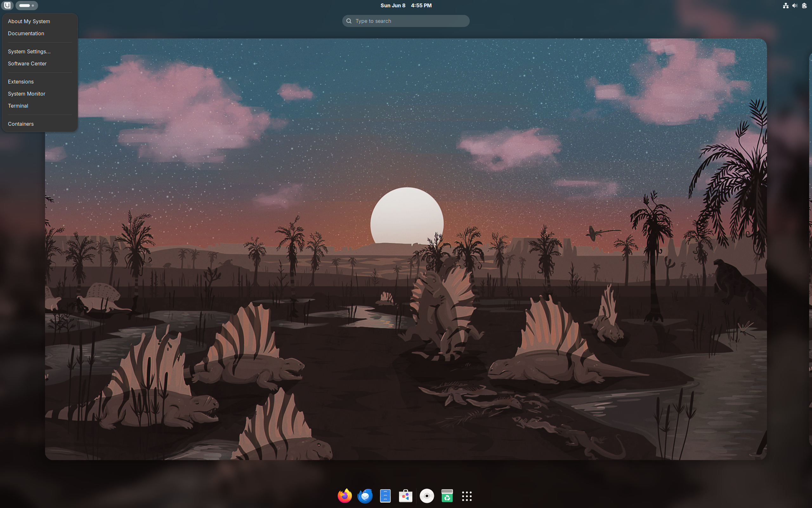Select Containers menu entry

tap(40, 124)
